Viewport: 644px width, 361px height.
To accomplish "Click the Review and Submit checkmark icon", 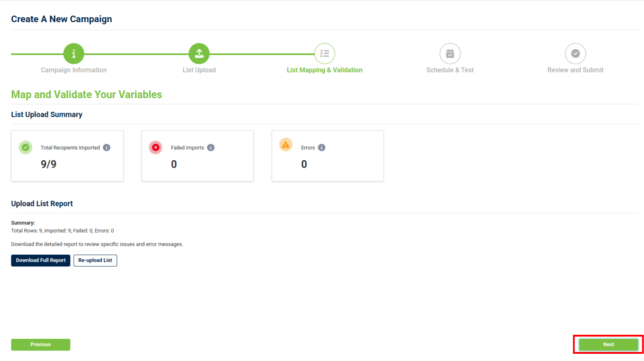I will (575, 54).
